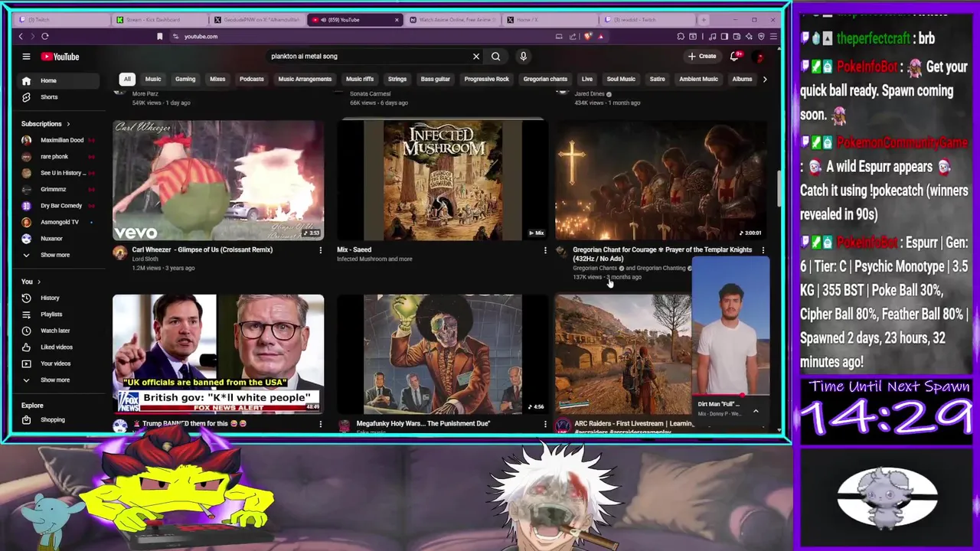Open the more options menu for Trump BANNED video
The height and width of the screenshot is (551, 980).
point(321,424)
